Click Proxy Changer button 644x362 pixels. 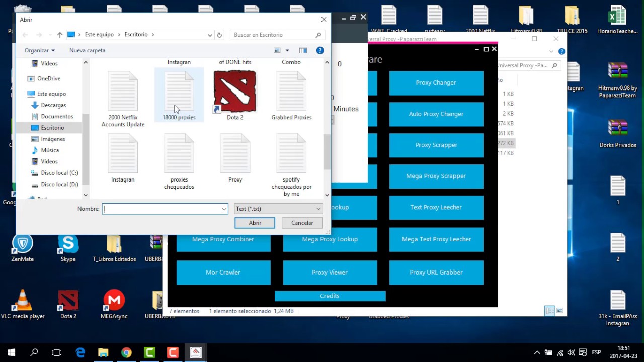click(x=436, y=83)
